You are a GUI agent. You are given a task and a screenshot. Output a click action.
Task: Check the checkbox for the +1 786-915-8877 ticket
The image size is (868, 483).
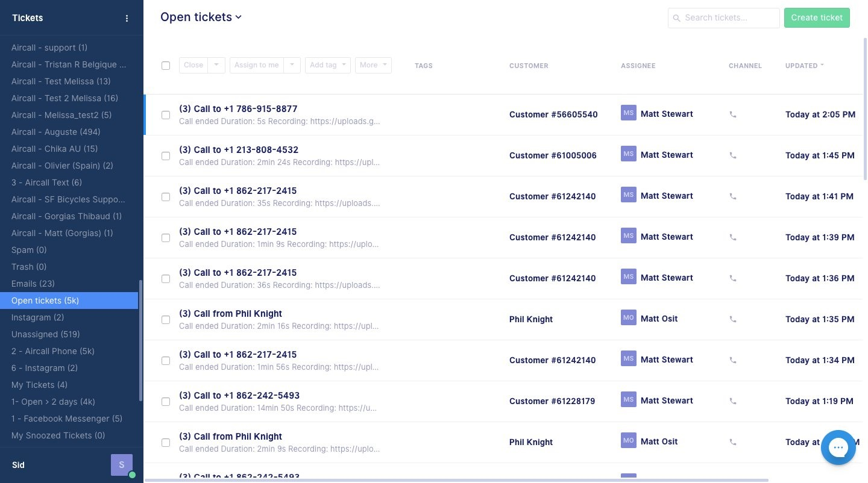click(166, 114)
